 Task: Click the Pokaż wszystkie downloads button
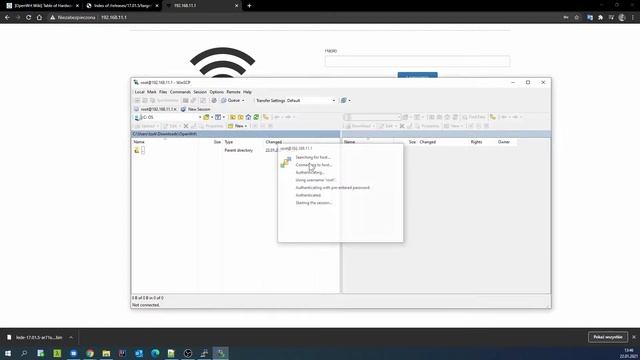pyautogui.click(x=608, y=337)
